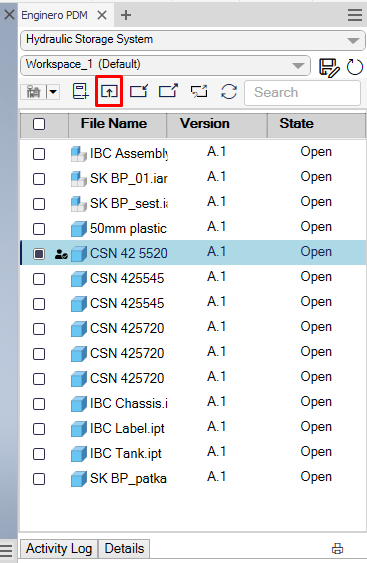This screenshot has height=563, width=367.
Task: Select the CSN 42 5520 file name
Action: (129, 253)
